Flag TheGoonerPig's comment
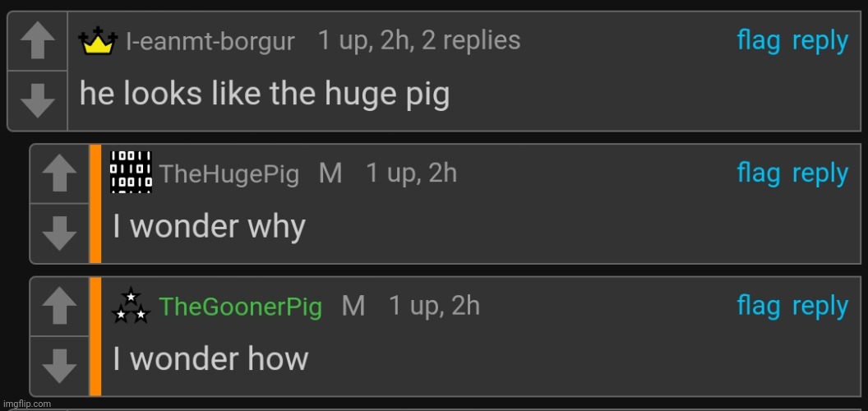This screenshot has height=411, width=868. pyautogui.click(x=759, y=307)
